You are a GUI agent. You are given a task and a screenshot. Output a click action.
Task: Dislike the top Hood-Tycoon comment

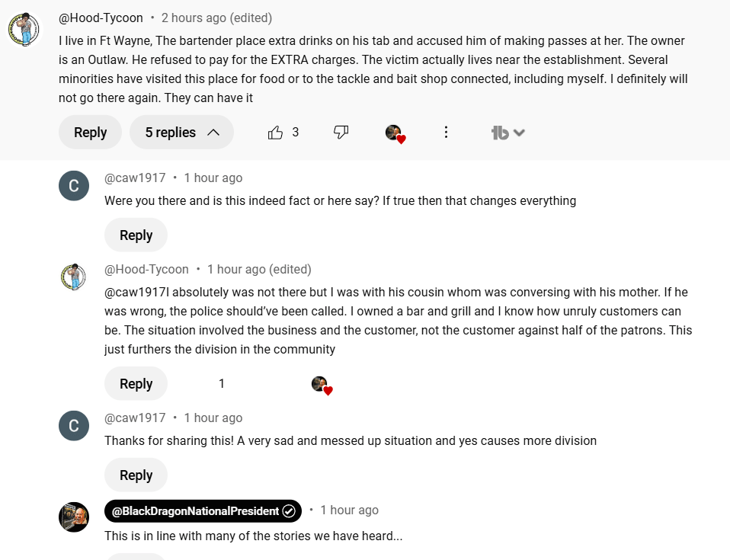click(x=341, y=133)
